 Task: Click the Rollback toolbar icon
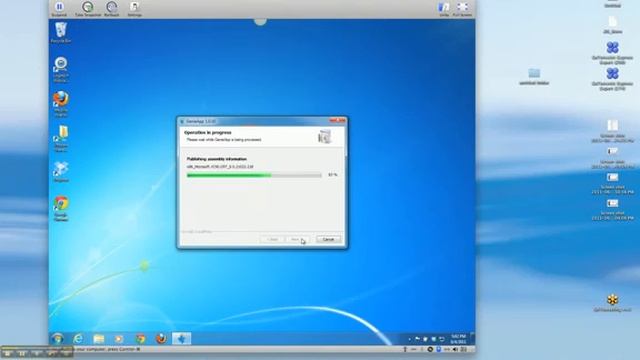111,8
